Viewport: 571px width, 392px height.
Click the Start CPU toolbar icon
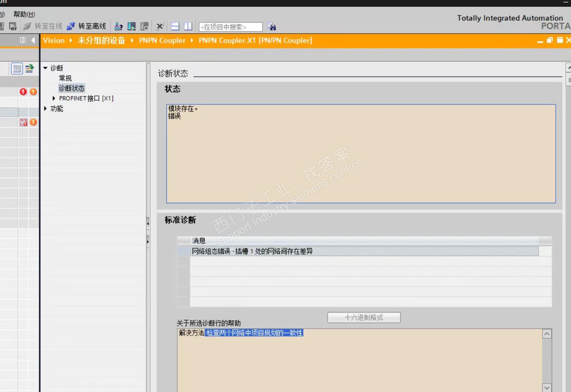click(131, 26)
